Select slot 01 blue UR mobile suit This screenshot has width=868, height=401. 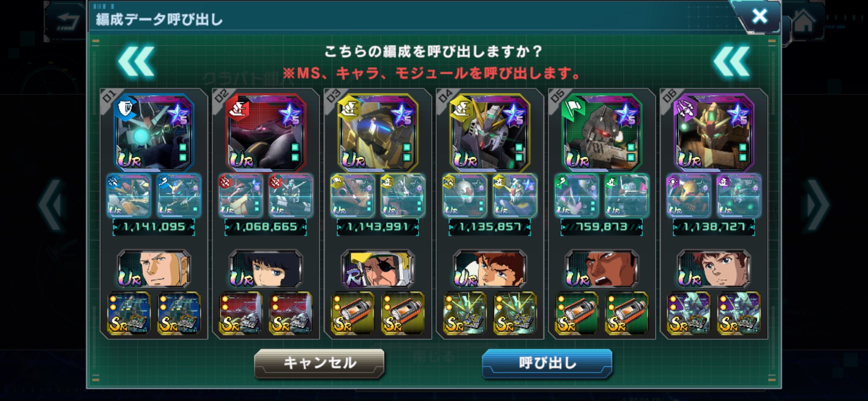[154, 133]
